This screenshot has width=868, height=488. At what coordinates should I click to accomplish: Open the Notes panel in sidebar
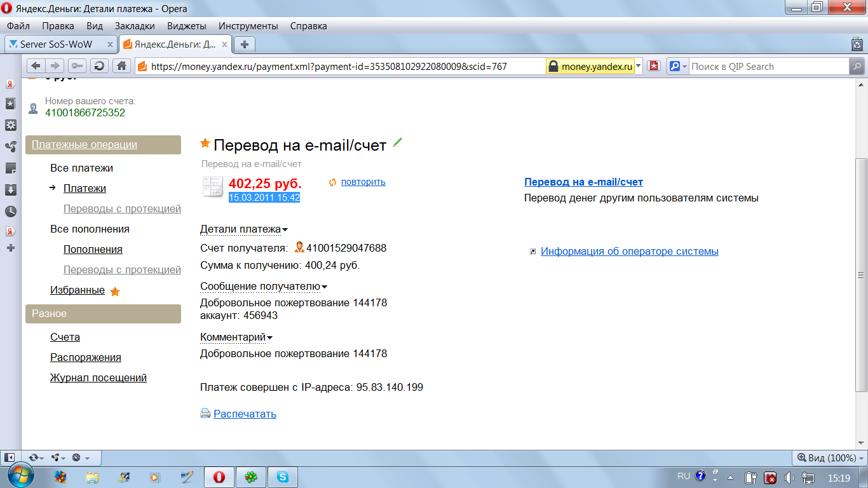coord(10,168)
